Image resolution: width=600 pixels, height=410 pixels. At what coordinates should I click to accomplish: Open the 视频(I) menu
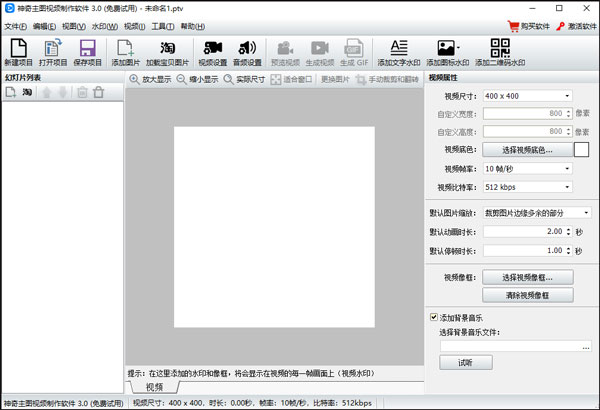tap(134, 26)
